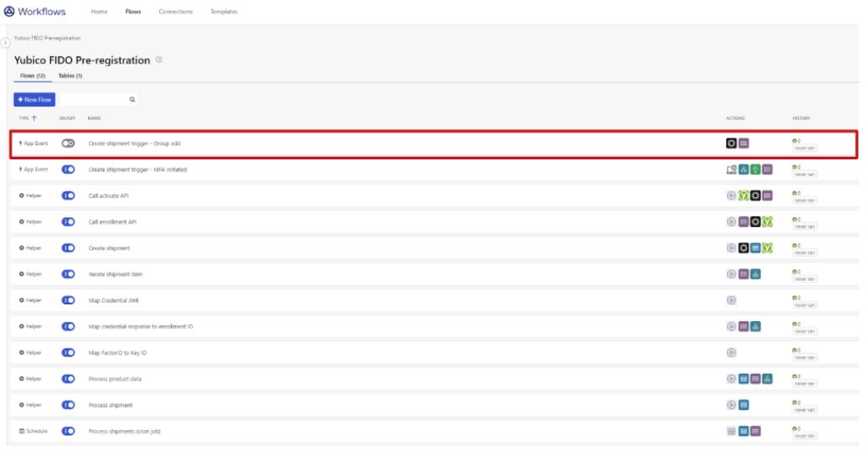Open the Process shipments (cron job) flow
The image size is (868, 451).
(x=125, y=431)
